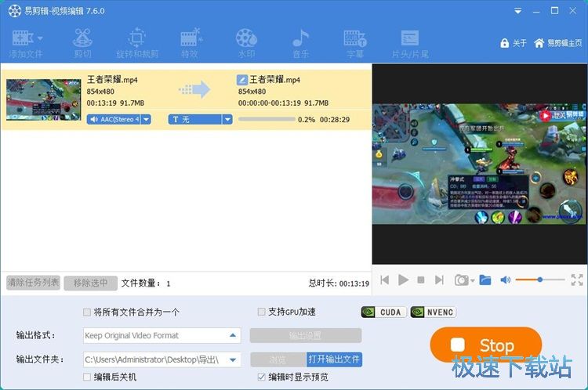The height and width of the screenshot is (390, 588).
Task: Click the 王者荣耀.mp4 source video thumbnail
Action: 43,99
